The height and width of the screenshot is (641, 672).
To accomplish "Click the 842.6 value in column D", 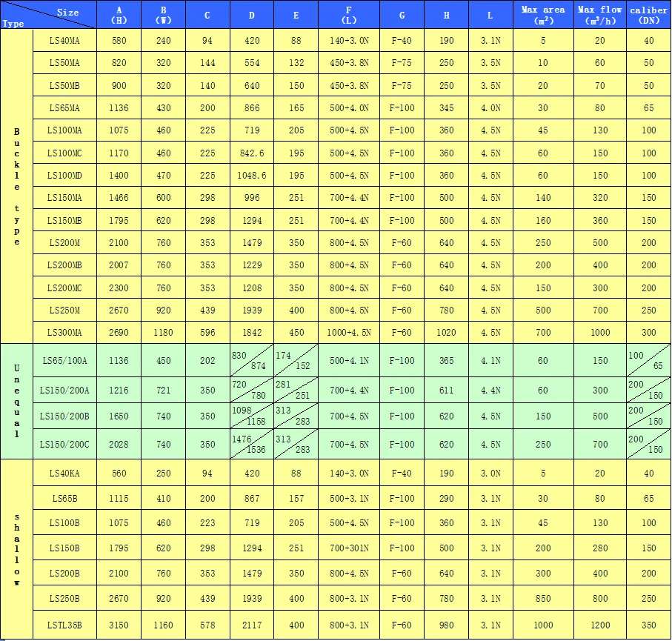I will click(x=252, y=153).
